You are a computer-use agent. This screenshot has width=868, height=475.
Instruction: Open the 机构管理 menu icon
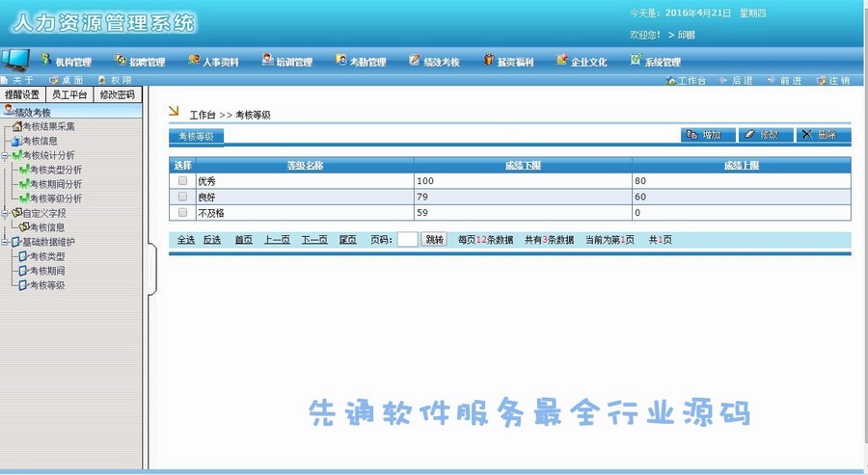[46, 59]
